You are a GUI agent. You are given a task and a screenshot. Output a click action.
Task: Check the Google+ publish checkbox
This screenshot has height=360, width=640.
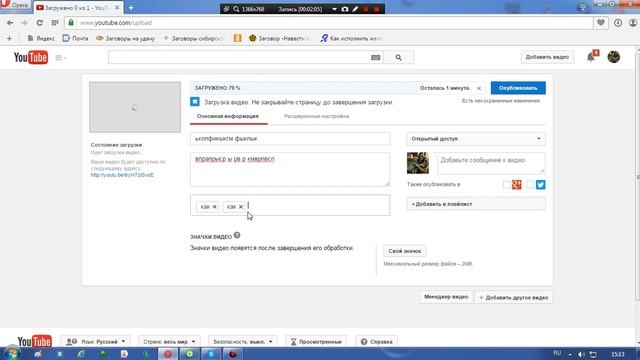click(x=507, y=185)
